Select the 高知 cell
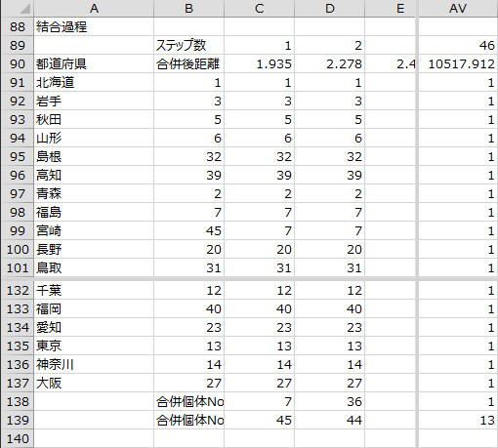The width and height of the screenshot is (498, 448). 94,175
